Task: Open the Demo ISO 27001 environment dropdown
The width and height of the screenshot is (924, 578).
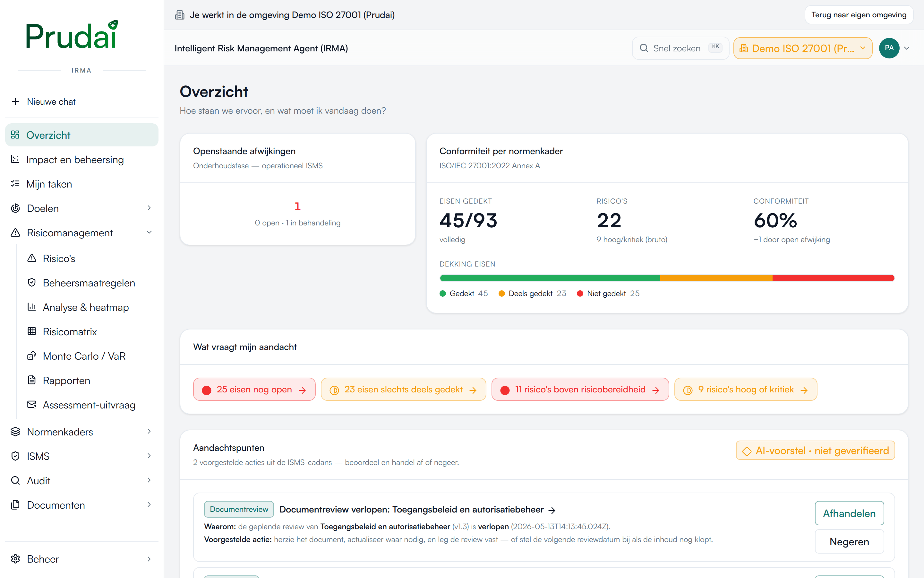Action: 803,48
